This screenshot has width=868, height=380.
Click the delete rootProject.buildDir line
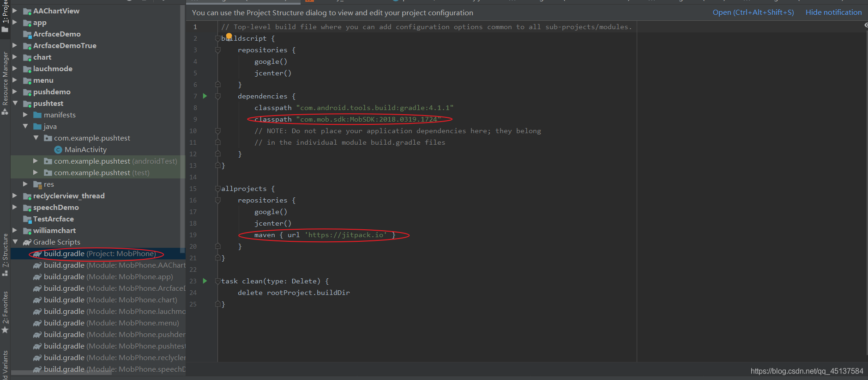pyautogui.click(x=294, y=293)
